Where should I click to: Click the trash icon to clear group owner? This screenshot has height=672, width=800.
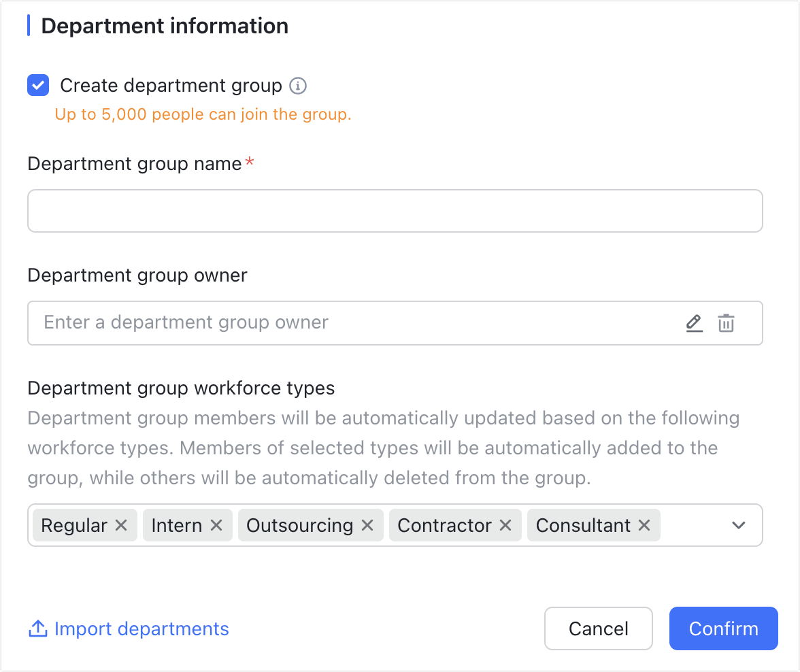pyautogui.click(x=726, y=323)
